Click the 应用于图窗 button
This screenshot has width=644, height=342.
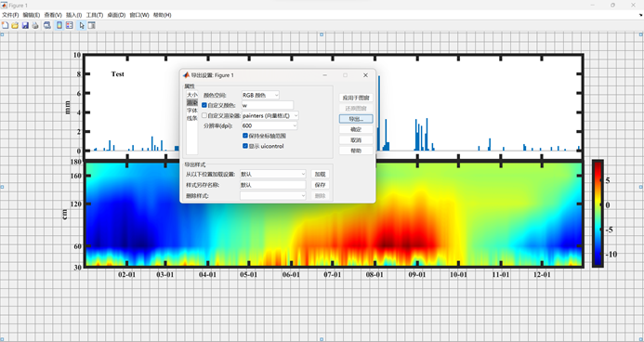pos(356,98)
